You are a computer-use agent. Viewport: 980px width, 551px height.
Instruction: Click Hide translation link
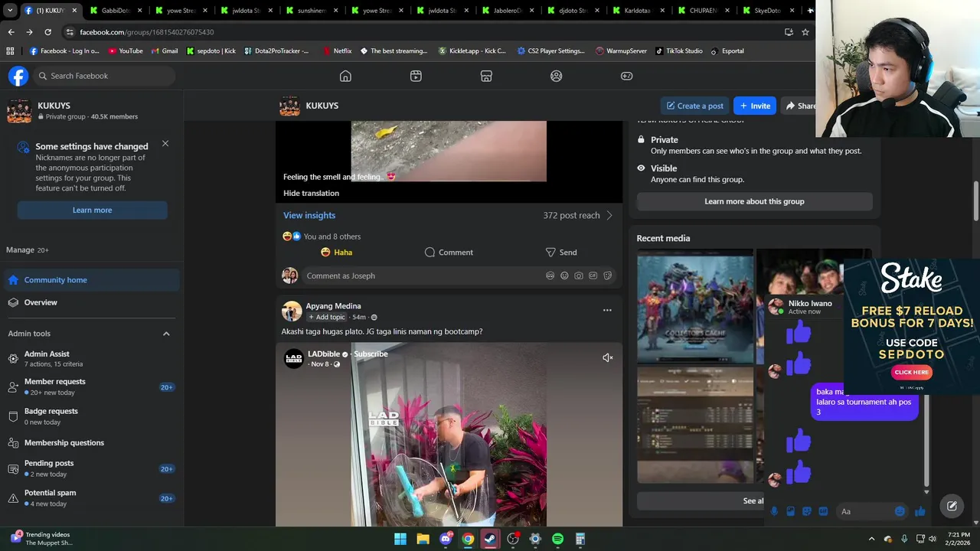(x=311, y=193)
